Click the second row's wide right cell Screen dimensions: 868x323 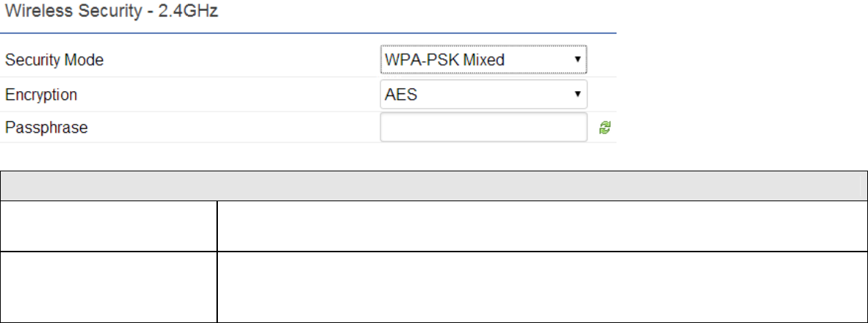[542, 287]
